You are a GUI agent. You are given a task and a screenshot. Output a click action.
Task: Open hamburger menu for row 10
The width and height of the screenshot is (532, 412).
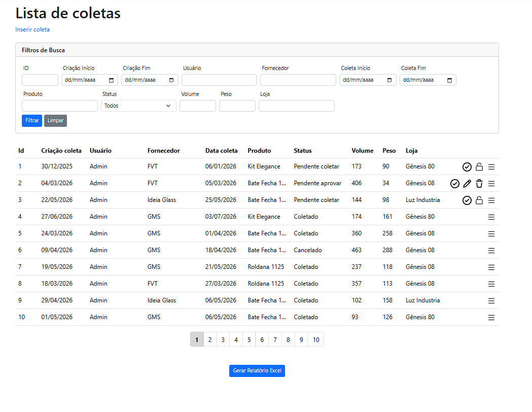[491, 318]
